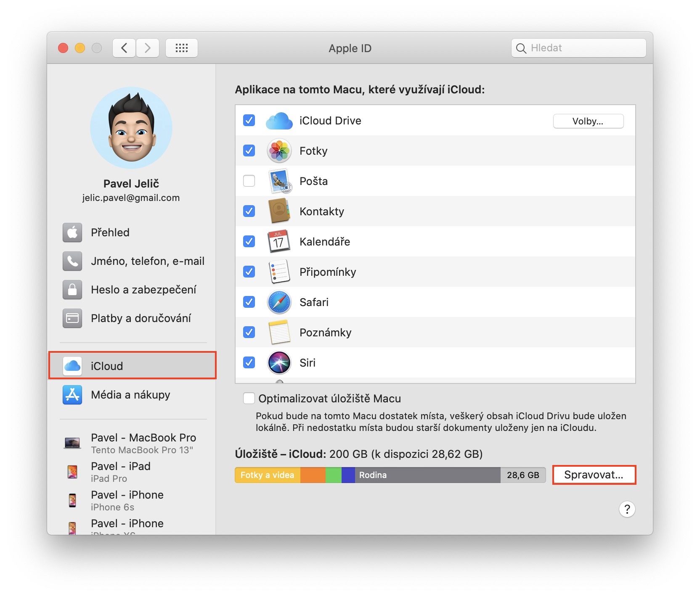
Task: Click the Siri icon
Action: tap(279, 362)
